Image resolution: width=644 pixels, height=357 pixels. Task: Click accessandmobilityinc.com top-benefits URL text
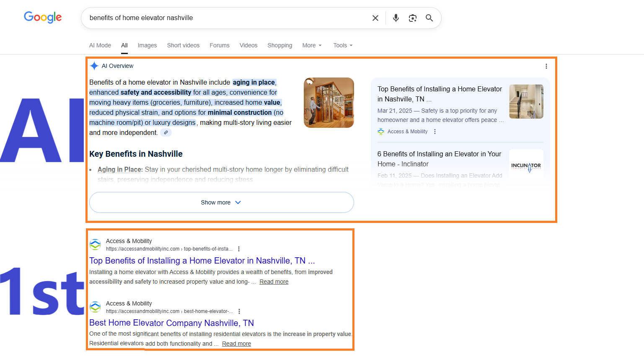169,249
